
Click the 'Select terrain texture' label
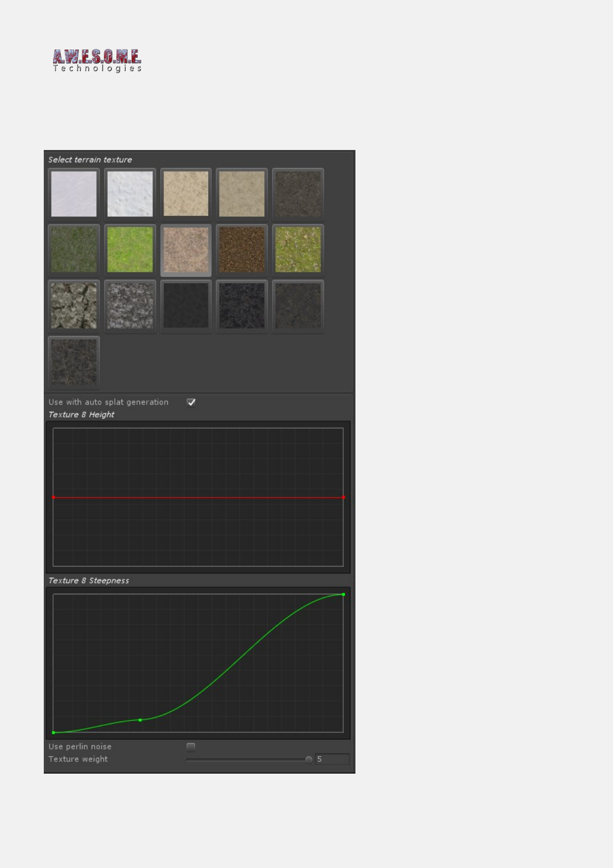[90, 160]
